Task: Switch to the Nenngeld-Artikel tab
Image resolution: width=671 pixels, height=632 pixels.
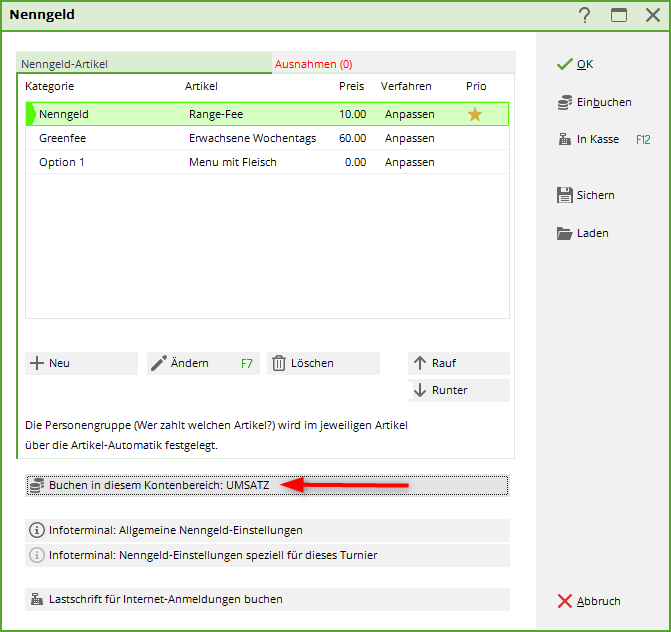Action: coord(144,63)
